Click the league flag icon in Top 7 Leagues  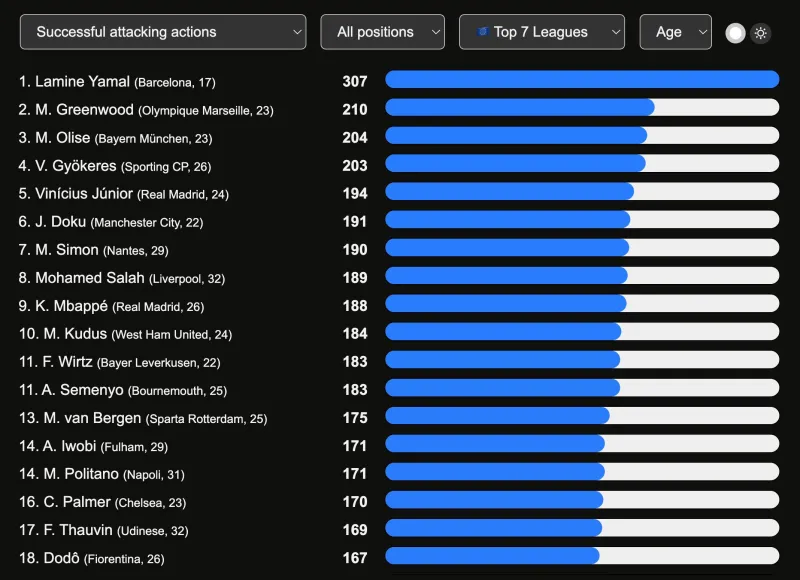point(482,32)
